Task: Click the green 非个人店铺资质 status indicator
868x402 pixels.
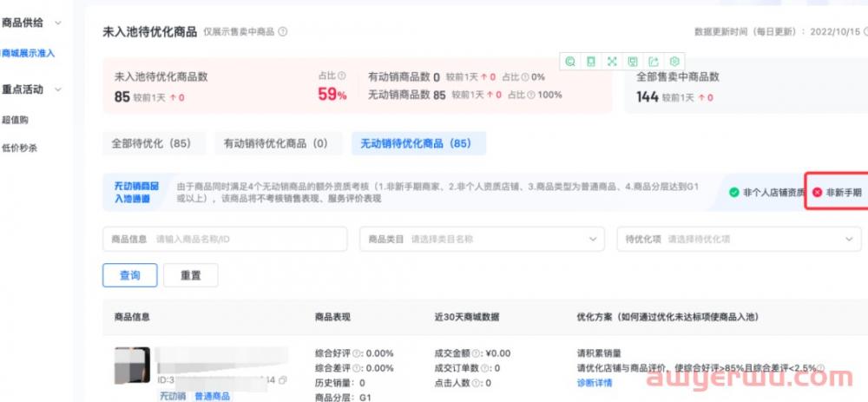Action: [766, 192]
